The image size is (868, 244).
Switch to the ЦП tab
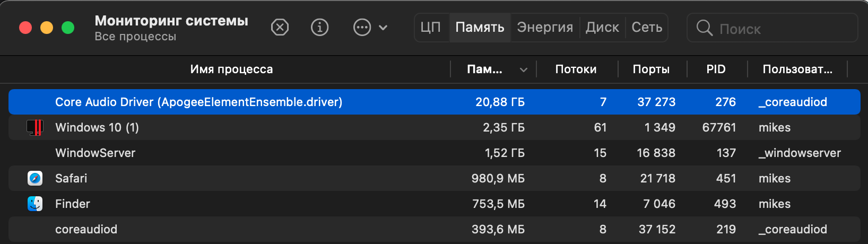(431, 27)
